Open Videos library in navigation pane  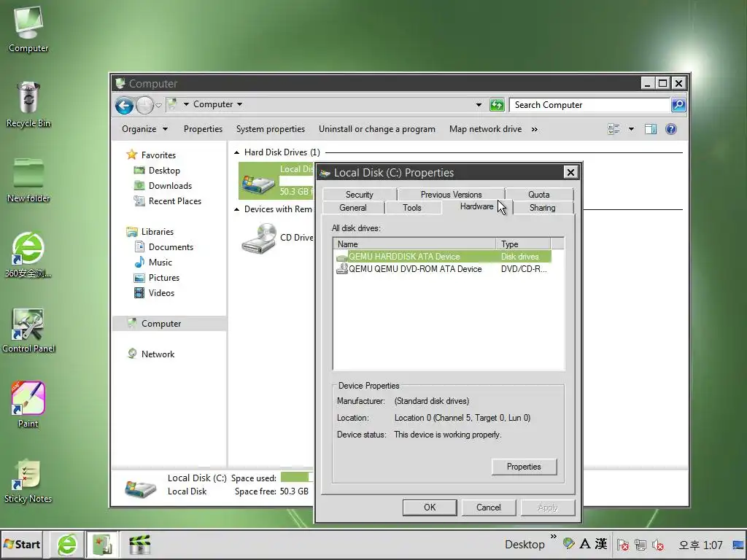[155, 293]
